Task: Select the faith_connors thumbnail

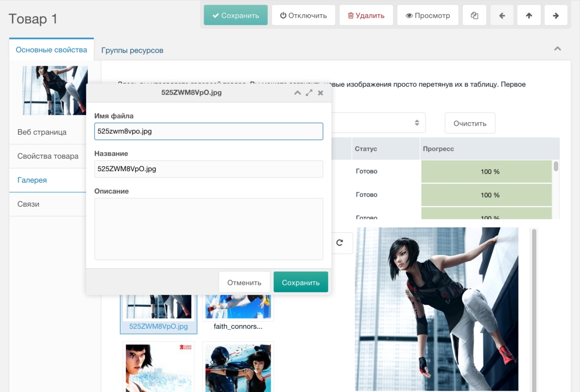Action: [238, 311]
